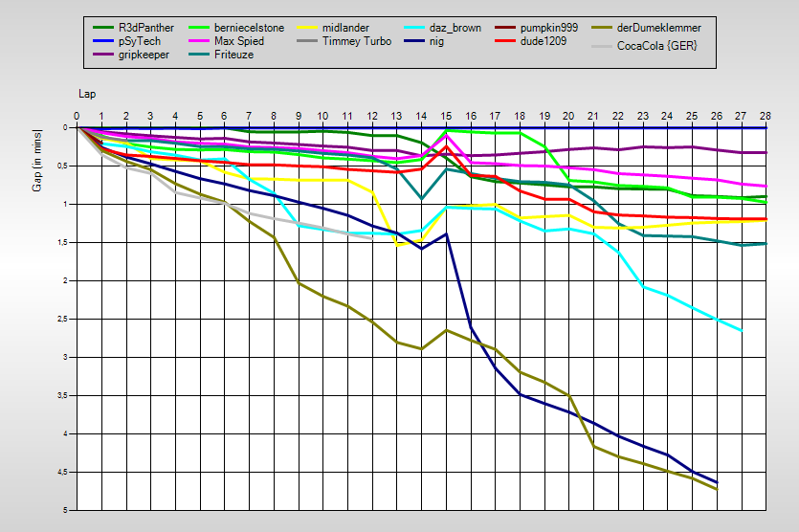Screen dimensions: 799x532
Task: Click the berniecelstone bright green legend swatch
Action: [x=199, y=28]
